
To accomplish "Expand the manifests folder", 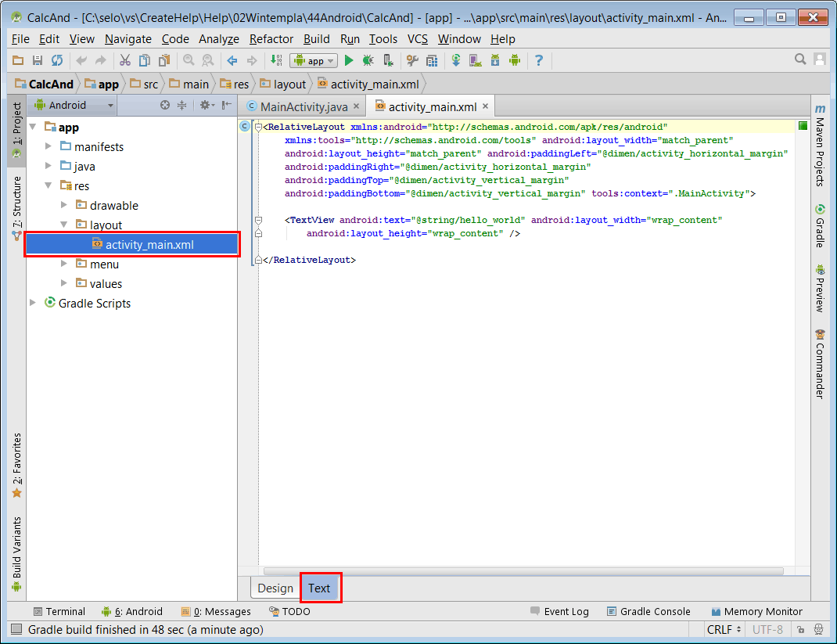I will tap(48, 146).
